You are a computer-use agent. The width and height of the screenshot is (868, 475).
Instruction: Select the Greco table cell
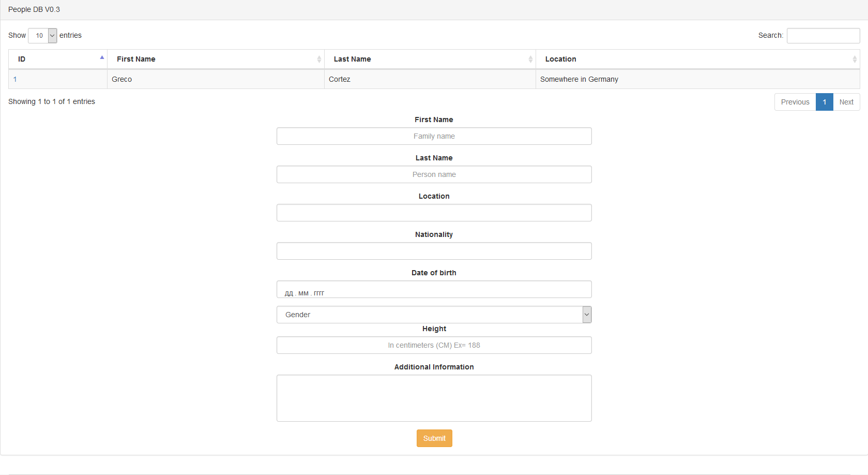(122, 79)
